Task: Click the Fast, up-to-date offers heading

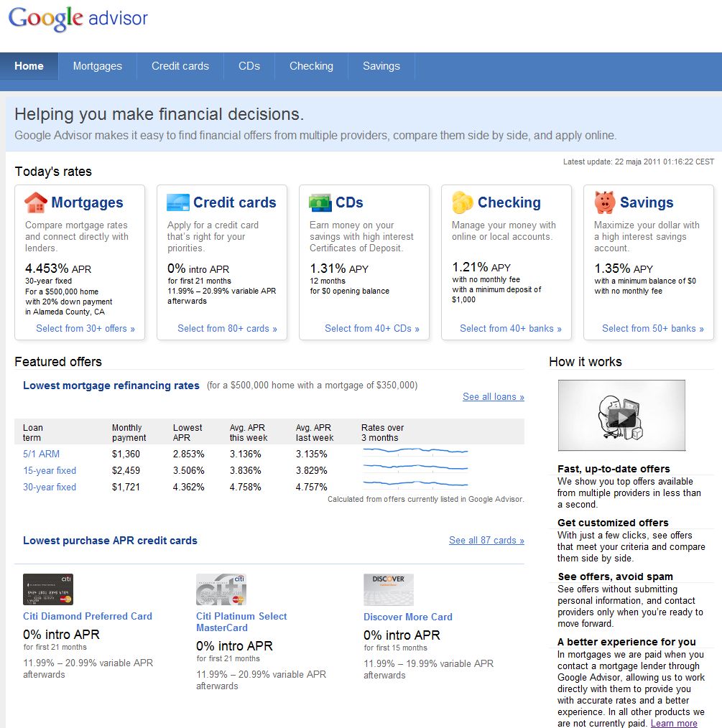Action: pos(614,469)
